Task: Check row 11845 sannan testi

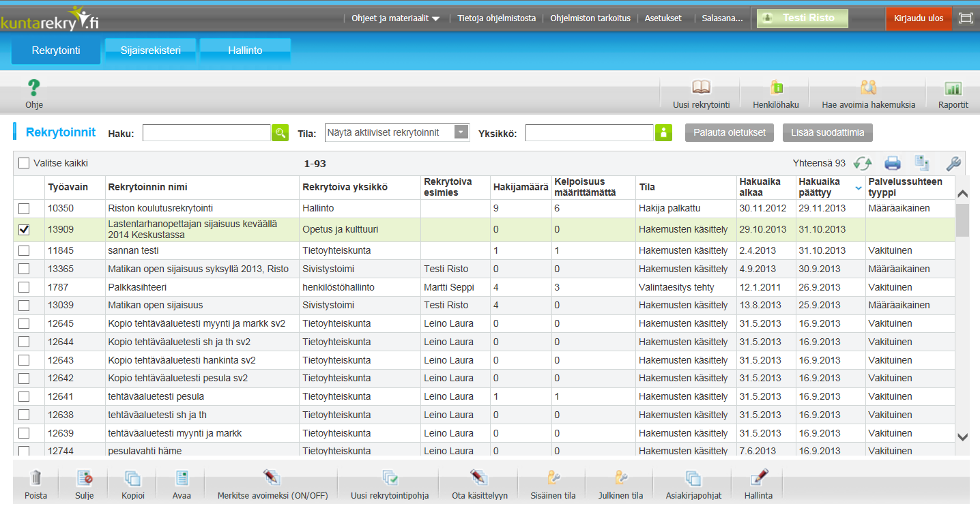Action: point(24,250)
